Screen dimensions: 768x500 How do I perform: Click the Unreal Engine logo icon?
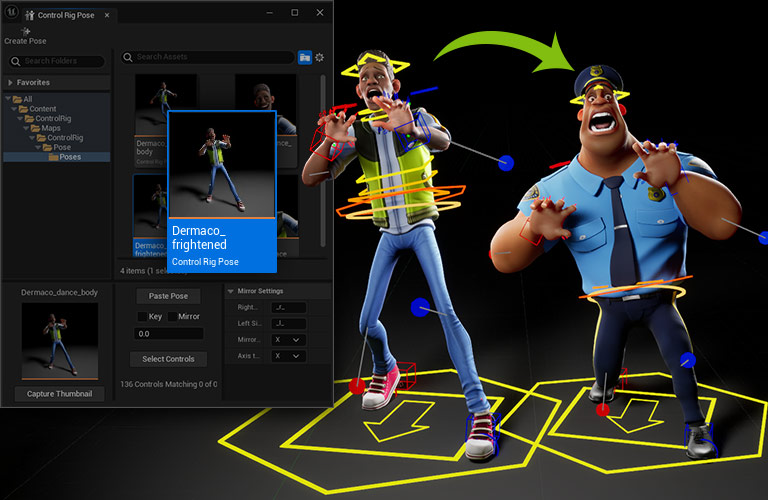(11, 13)
